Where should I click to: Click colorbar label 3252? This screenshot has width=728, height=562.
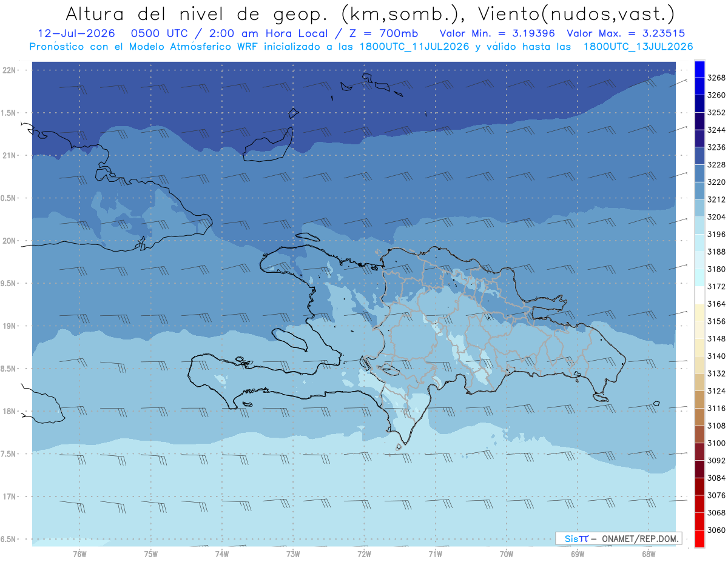coord(716,113)
